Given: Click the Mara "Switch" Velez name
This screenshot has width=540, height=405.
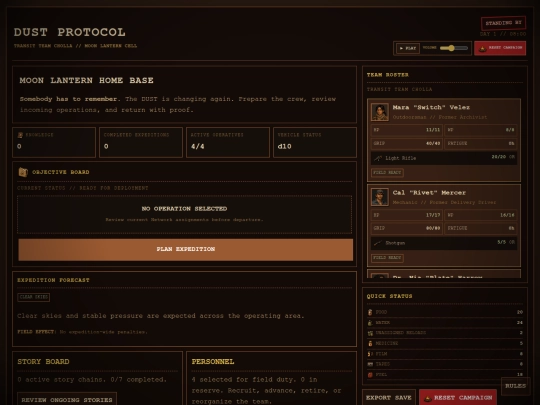Looking at the screenshot, I should pyautogui.click(x=431, y=107).
